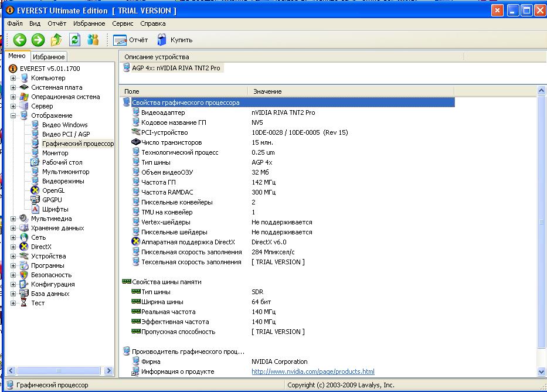Click the Поле column header
The image size is (547, 392).
pos(184,91)
